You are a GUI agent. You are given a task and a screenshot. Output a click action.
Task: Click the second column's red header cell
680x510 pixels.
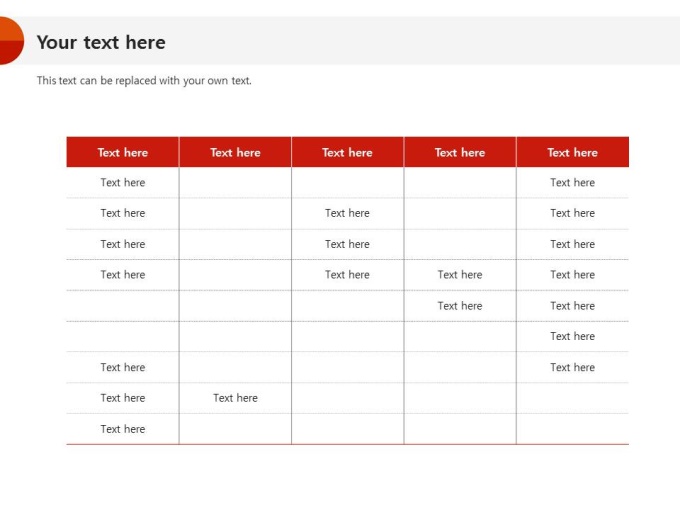pos(235,152)
